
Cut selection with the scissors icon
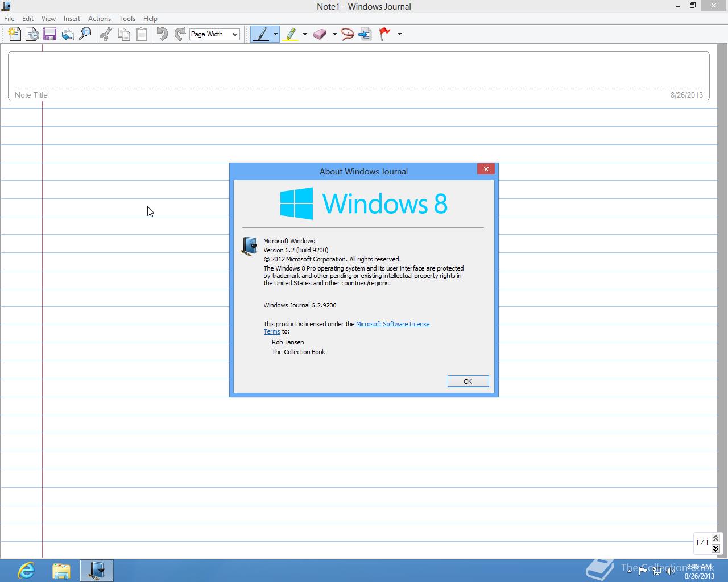[x=106, y=34]
